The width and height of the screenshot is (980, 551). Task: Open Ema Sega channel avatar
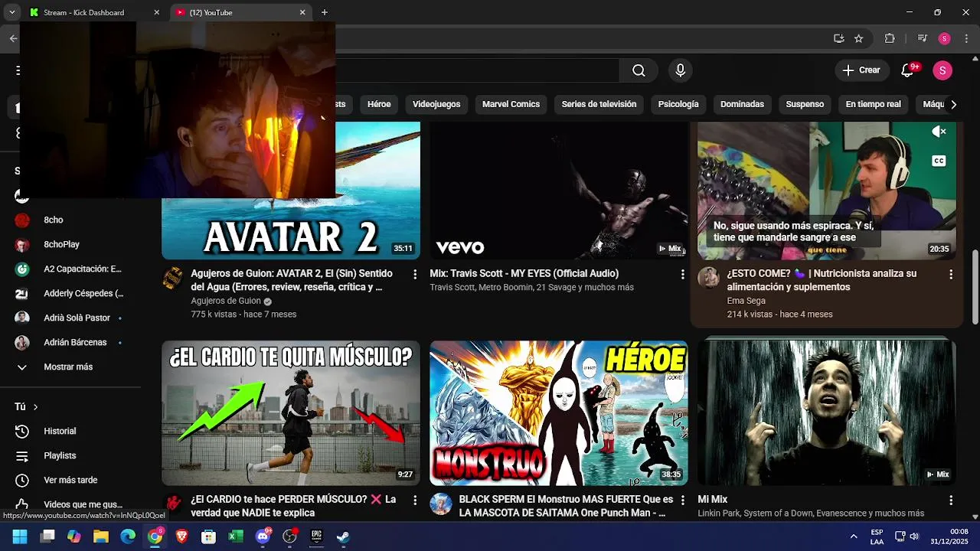tap(708, 278)
